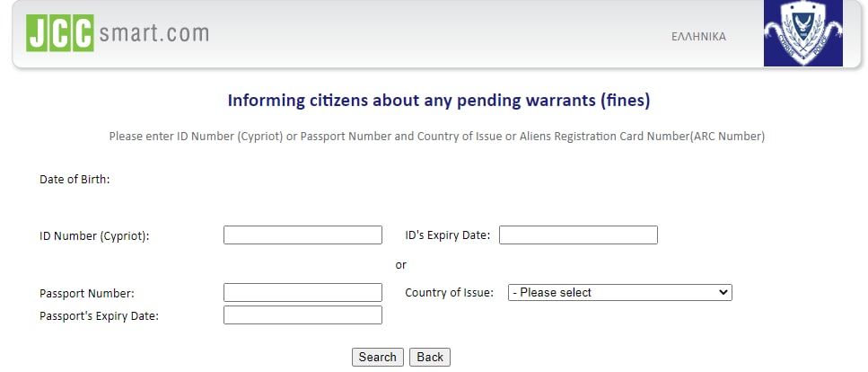Viewport: 868px width, 372px height.
Task: Click the ID's Expiry Date label
Action: click(x=447, y=235)
